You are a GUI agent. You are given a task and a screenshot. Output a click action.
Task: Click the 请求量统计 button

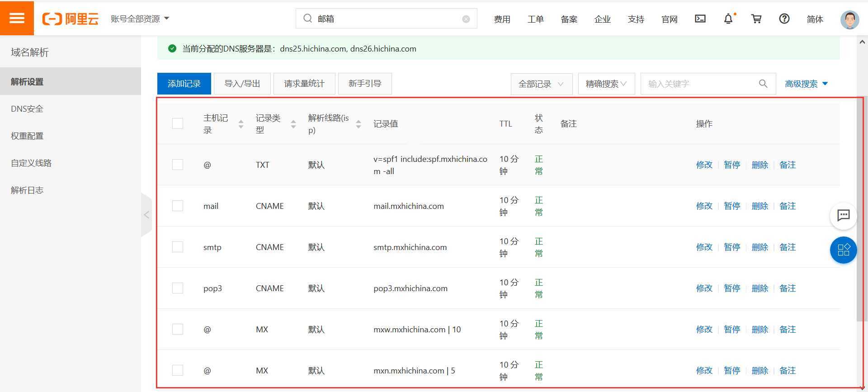304,84
